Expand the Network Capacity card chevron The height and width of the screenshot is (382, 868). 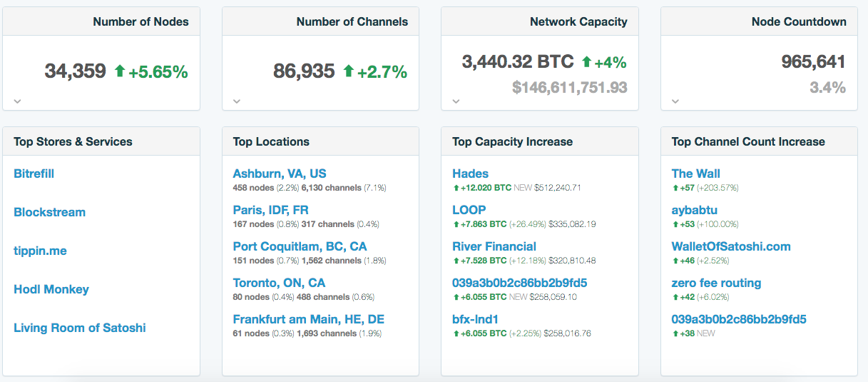tap(456, 101)
